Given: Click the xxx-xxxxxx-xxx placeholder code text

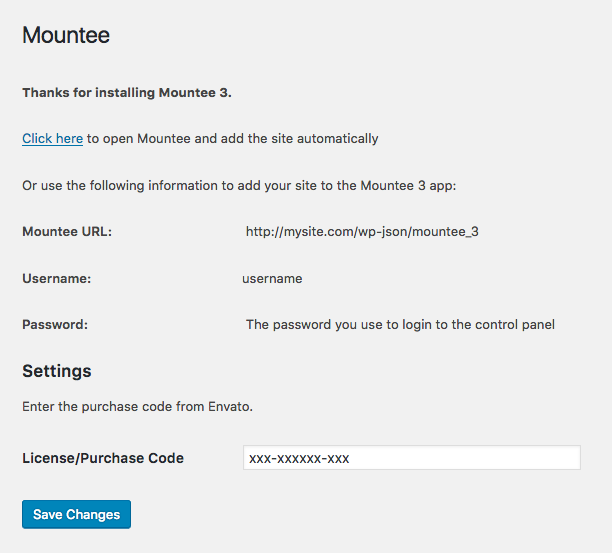Looking at the screenshot, I should tap(299, 458).
